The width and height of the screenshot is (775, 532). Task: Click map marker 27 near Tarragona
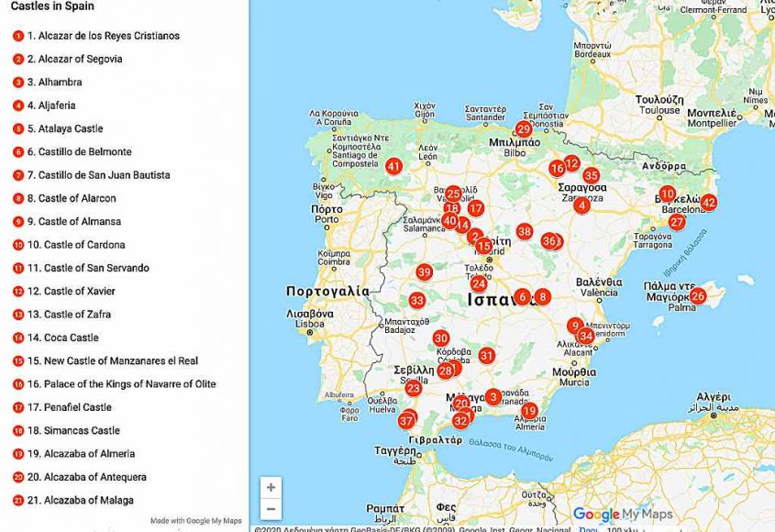coord(677,222)
